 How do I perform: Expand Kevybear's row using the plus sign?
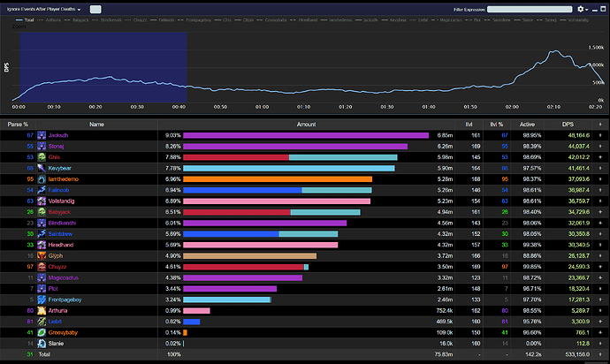600,168
